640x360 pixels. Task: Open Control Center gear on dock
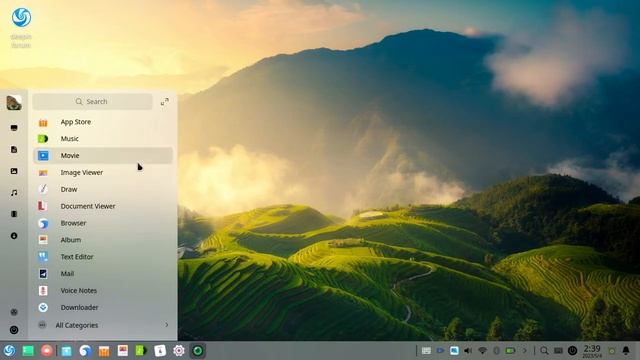(179, 351)
